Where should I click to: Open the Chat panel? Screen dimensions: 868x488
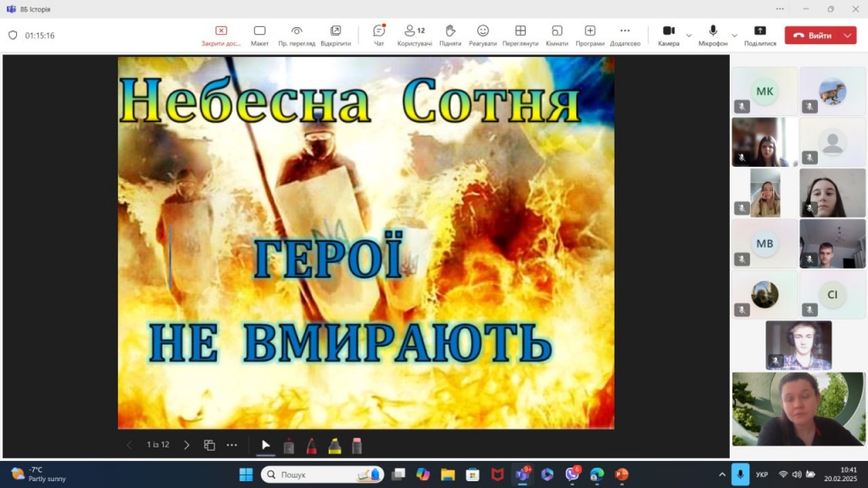click(x=379, y=35)
